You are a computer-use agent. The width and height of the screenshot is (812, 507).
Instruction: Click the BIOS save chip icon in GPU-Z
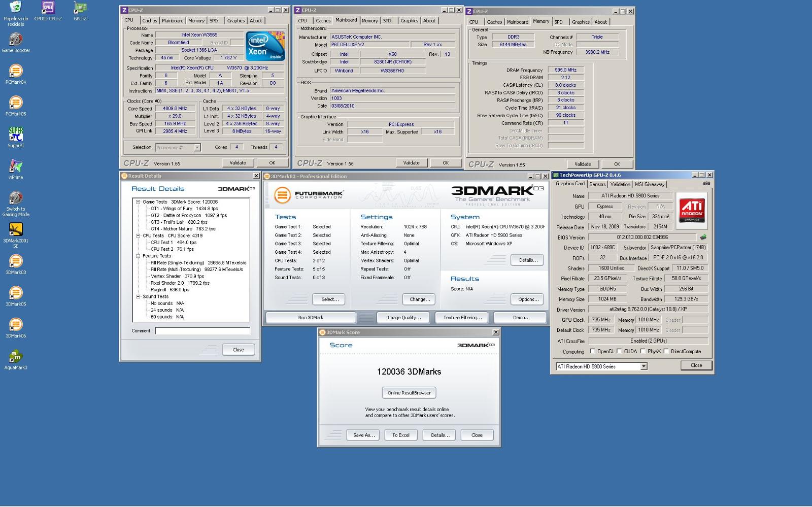(x=703, y=237)
